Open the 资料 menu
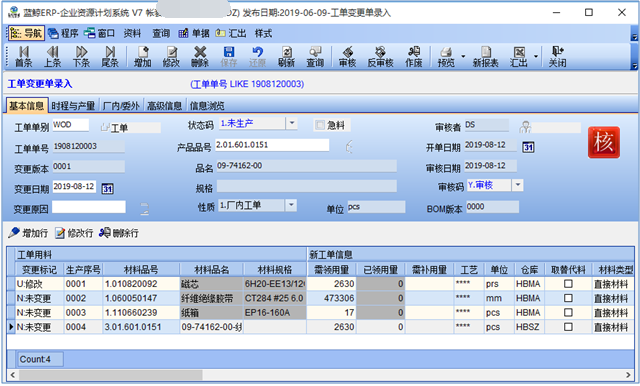 (x=132, y=33)
